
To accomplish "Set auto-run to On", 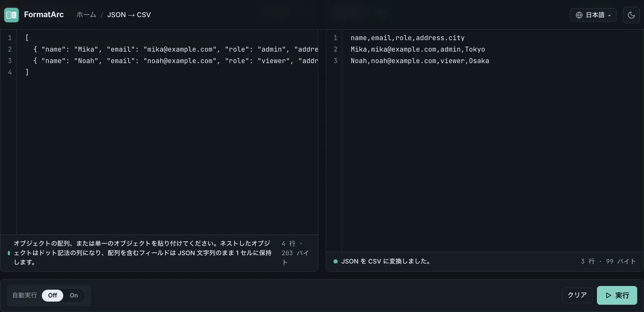I will (74, 295).
